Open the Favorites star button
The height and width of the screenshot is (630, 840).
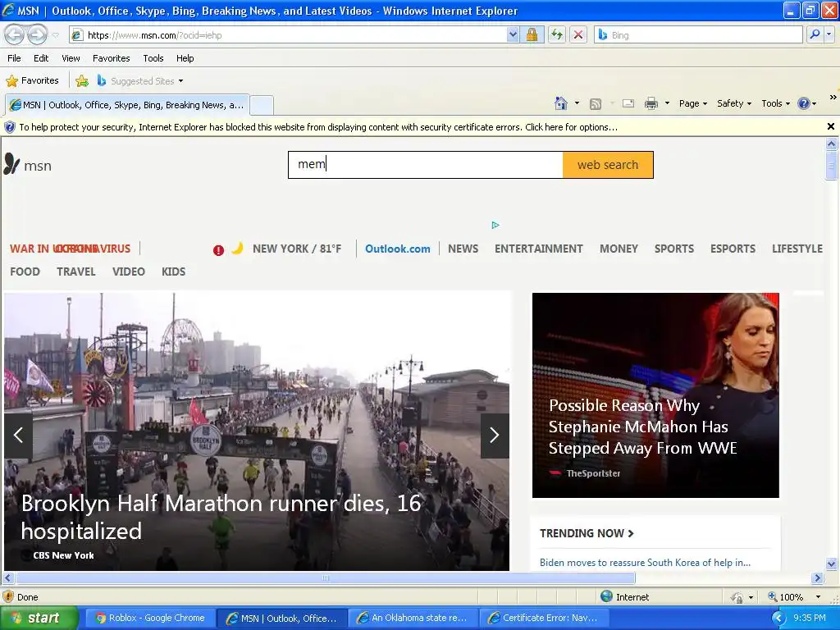(32, 80)
